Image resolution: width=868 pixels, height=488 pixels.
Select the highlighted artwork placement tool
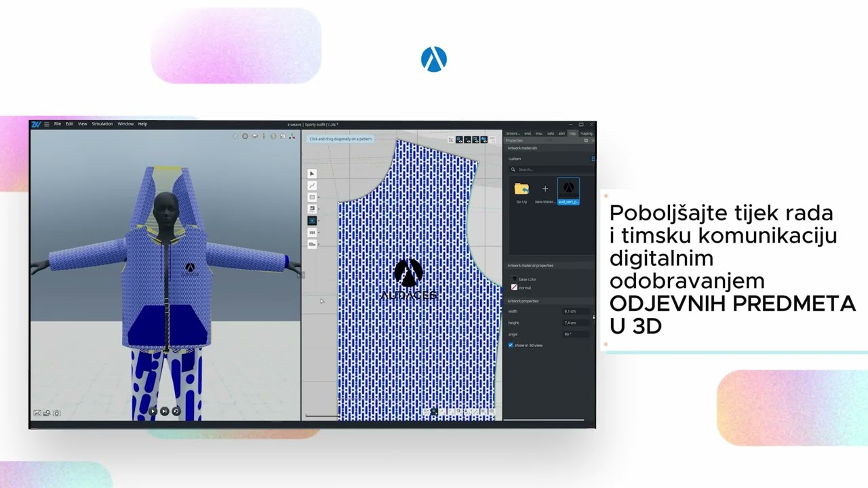pos(312,220)
